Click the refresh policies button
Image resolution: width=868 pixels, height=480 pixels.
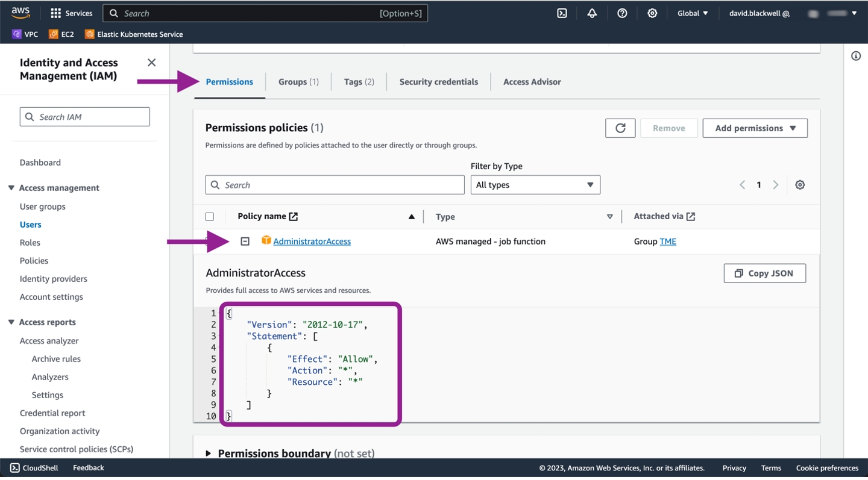620,128
